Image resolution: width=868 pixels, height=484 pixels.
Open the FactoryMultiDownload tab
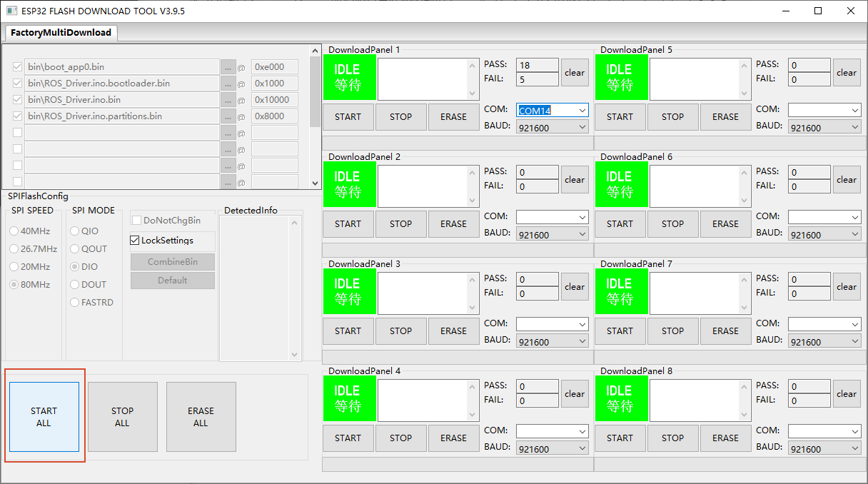[61, 33]
